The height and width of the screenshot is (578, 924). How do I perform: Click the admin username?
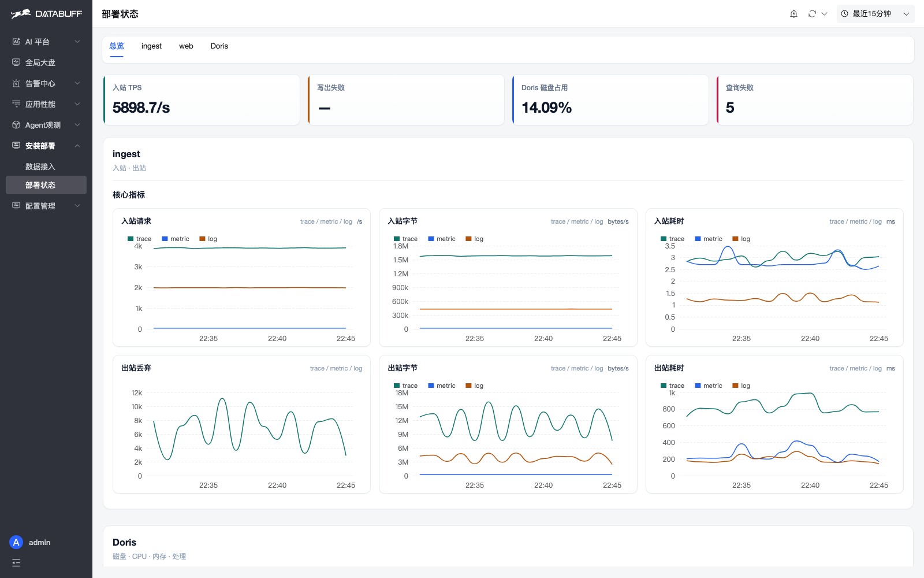pos(40,542)
